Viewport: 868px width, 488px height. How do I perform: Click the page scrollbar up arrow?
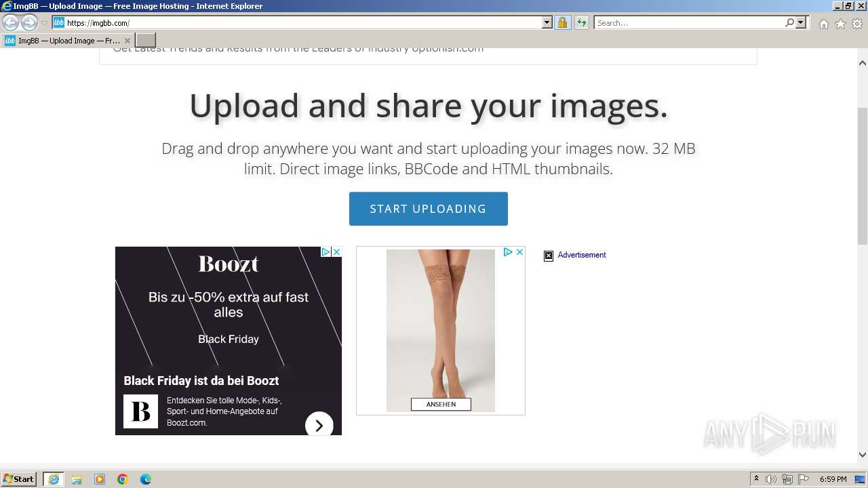pyautogui.click(x=863, y=63)
